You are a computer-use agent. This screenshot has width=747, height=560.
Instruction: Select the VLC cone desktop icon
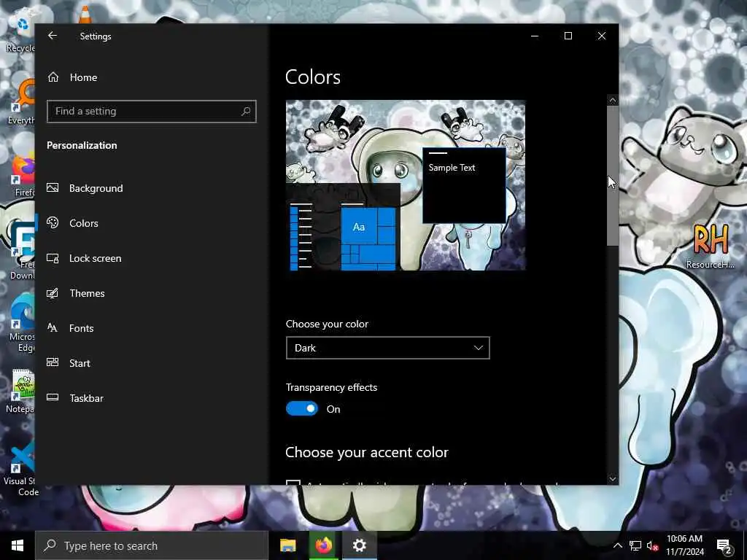point(85,15)
